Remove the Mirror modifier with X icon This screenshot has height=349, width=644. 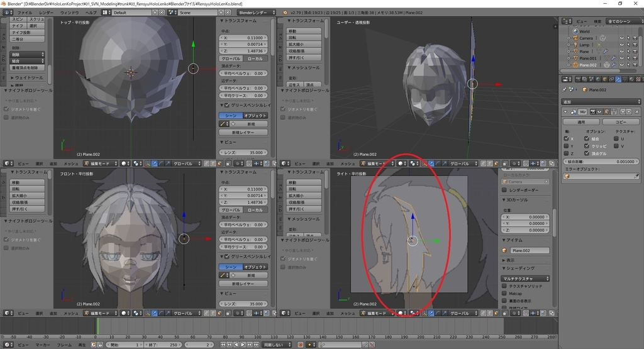(637, 112)
